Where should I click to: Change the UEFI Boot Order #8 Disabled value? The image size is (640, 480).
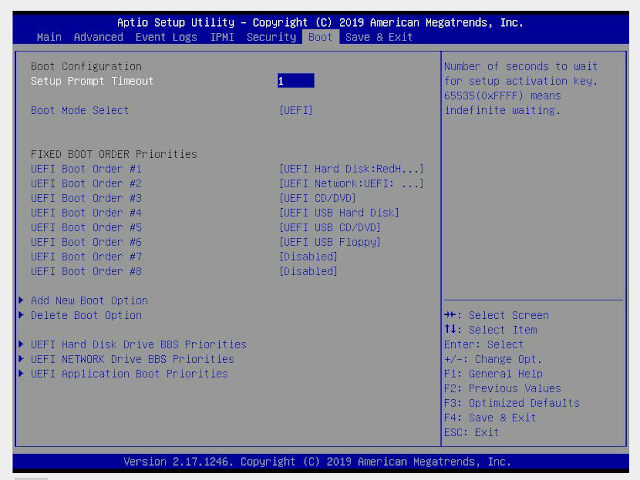[308, 271]
